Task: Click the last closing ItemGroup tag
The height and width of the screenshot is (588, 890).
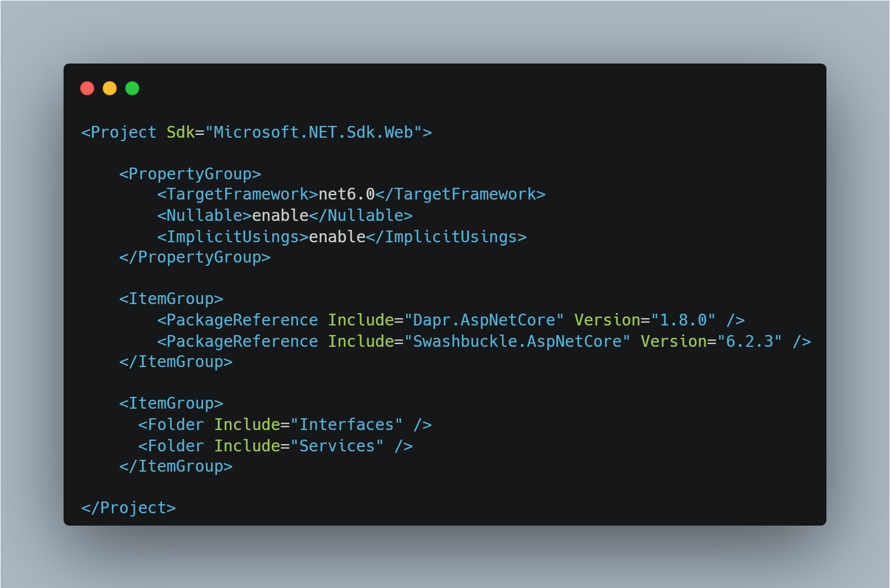Action: point(176,466)
